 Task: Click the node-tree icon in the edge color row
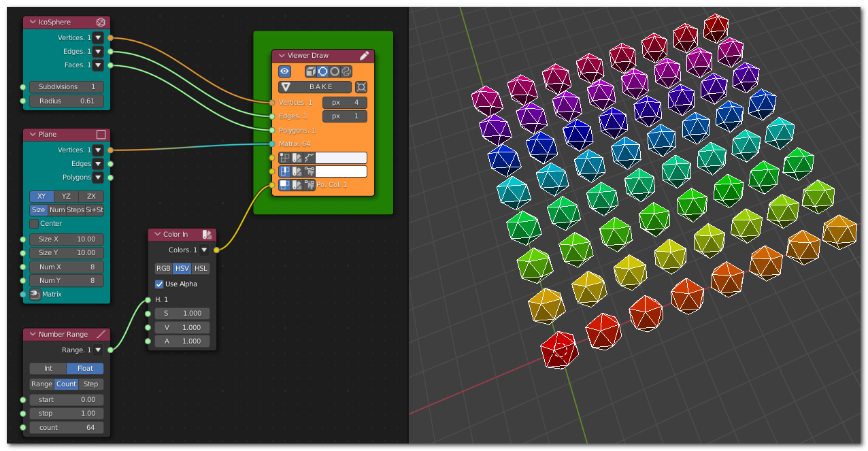pyautogui.click(x=309, y=171)
